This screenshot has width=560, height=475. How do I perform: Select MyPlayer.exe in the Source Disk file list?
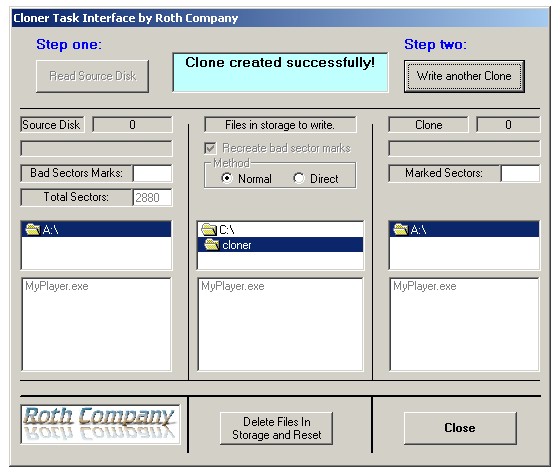[57, 286]
